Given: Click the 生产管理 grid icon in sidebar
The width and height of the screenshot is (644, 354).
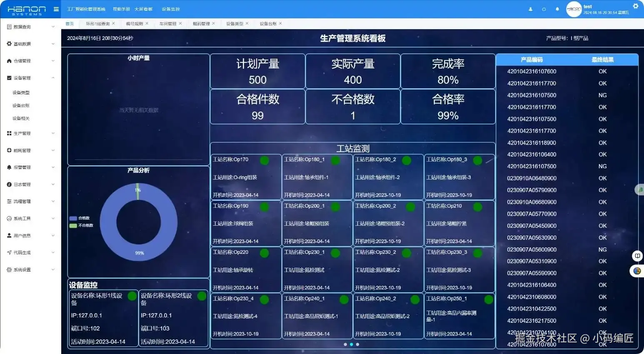Looking at the screenshot, I should click(x=9, y=133).
